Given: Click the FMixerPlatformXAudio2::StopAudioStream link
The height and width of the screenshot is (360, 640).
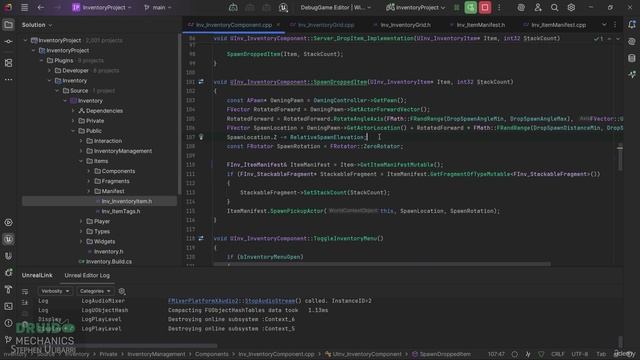Looking at the screenshot, I should click(x=232, y=301).
